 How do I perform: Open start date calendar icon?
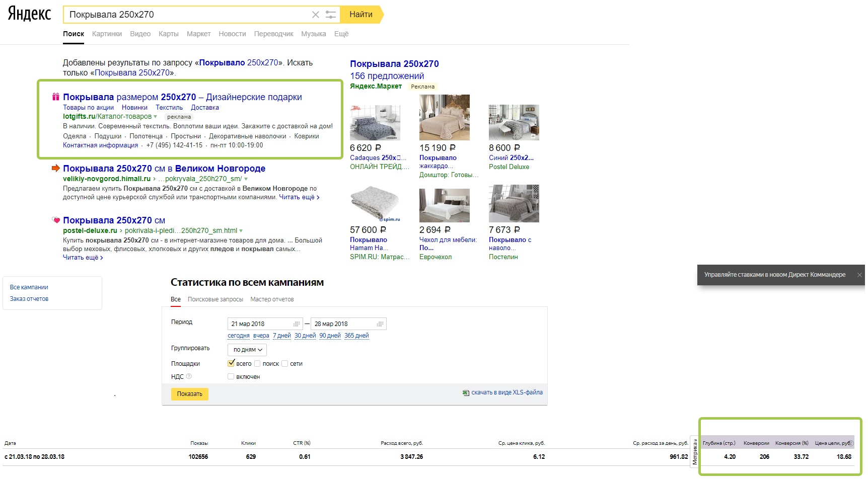297,324
